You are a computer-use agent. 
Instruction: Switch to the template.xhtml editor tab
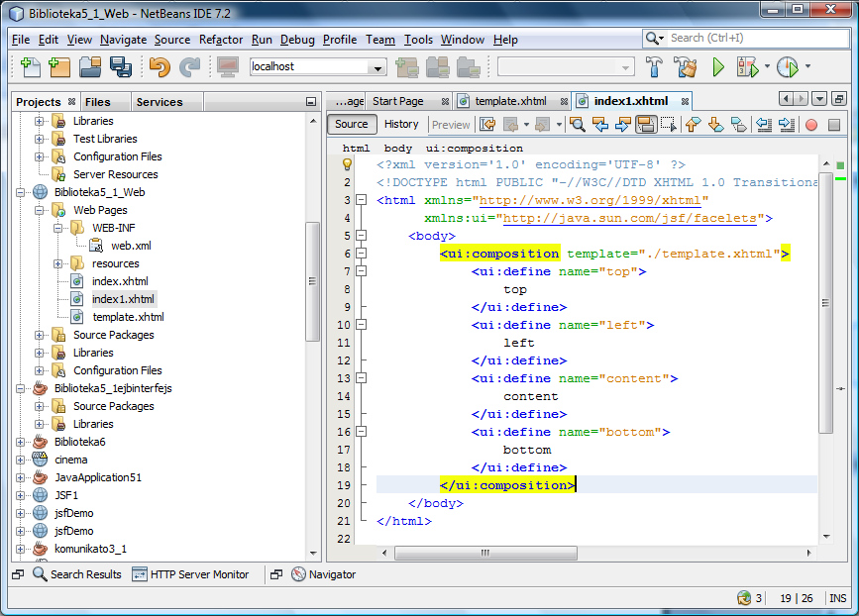point(510,101)
